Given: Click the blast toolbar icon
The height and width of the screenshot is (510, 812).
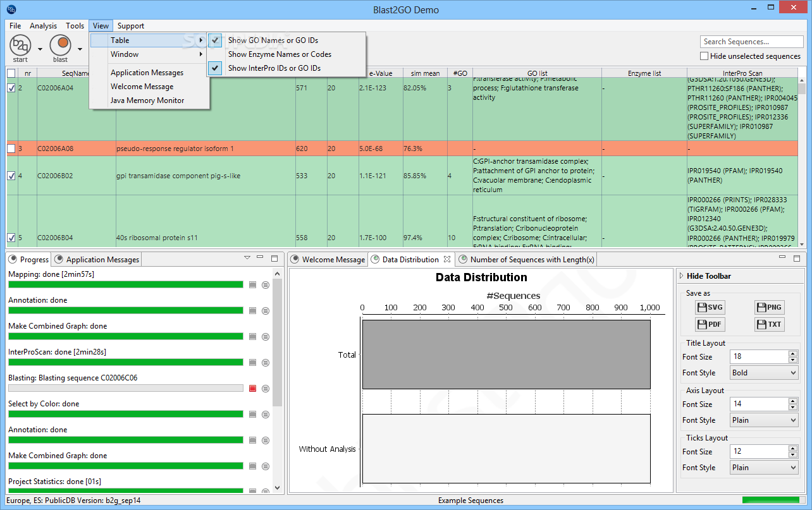Looking at the screenshot, I should click(x=61, y=46).
